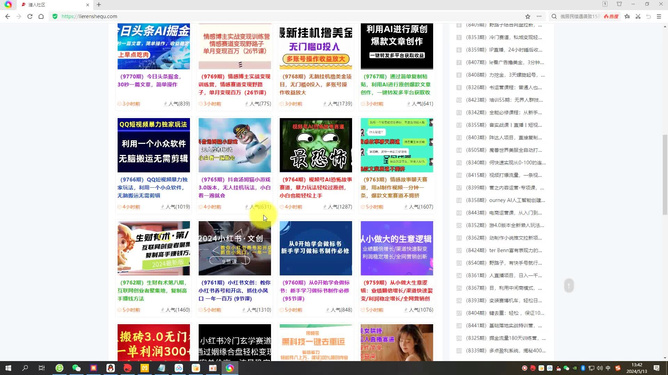The height and width of the screenshot is (375, 668).
Task: Open the 利用AI进行原创爆款文章创作 thumbnail
Action: point(397,46)
